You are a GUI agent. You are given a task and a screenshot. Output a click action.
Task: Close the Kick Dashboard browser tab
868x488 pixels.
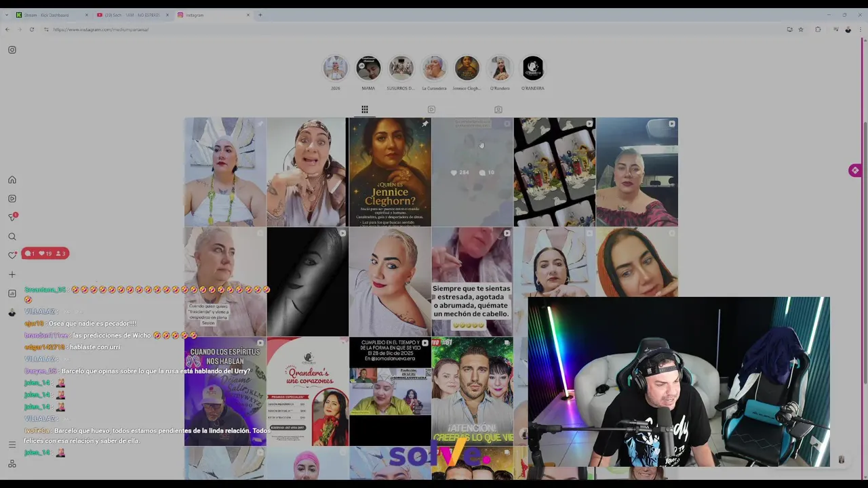(x=87, y=15)
